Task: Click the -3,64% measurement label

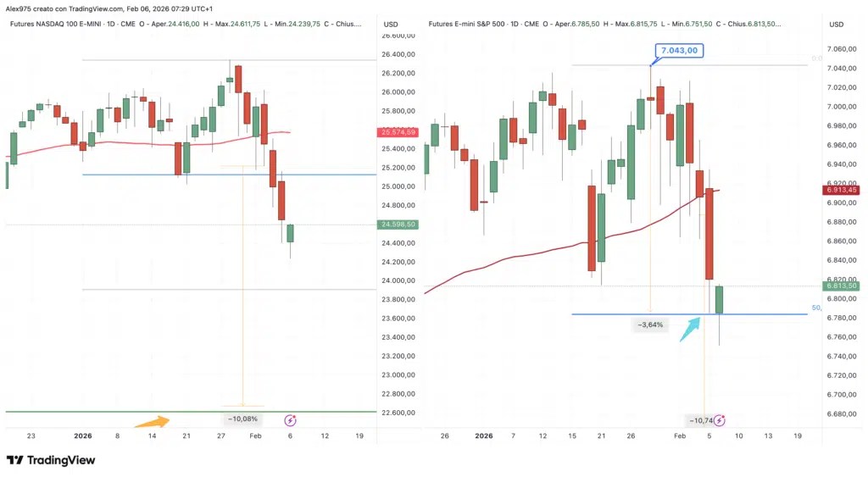Action: (650, 324)
